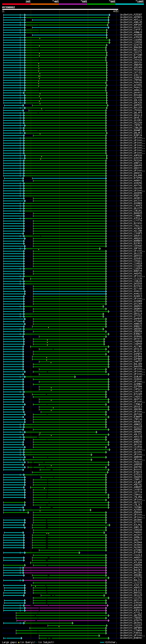Select hit label UniRef100_O24076
This screenshot has height=644, width=146.
[131, 45]
